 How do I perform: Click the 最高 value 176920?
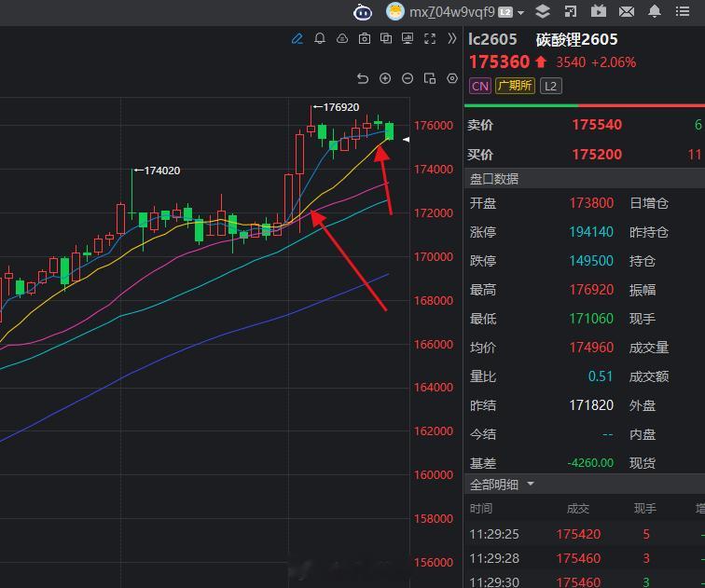[591, 290]
